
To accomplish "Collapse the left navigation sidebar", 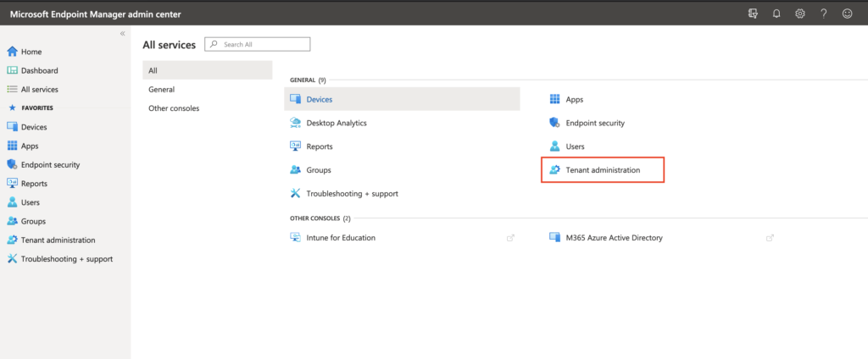I will point(122,34).
